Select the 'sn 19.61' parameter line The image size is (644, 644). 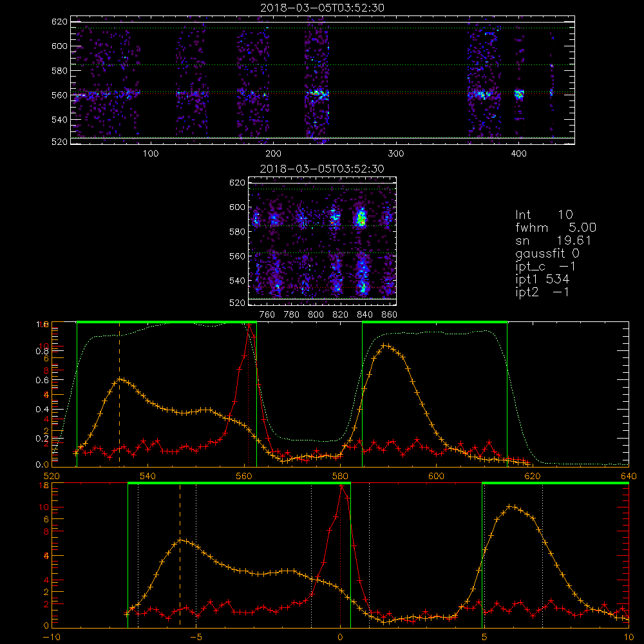[x=553, y=240]
